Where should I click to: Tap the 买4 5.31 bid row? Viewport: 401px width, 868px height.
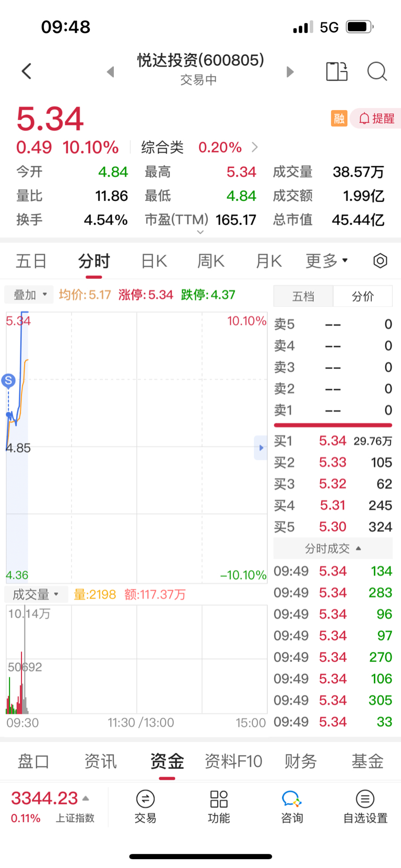(333, 505)
